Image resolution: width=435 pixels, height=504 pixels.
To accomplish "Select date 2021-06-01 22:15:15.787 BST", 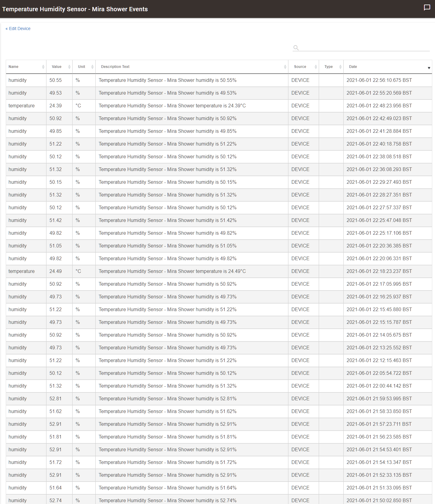I will (379, 322).
